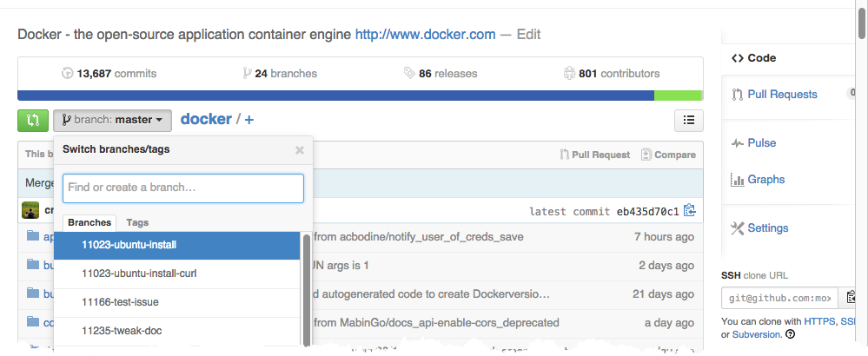The image size is (868, 356).
Task: Click the green language bar segment
Action: [x=678, y=96]
